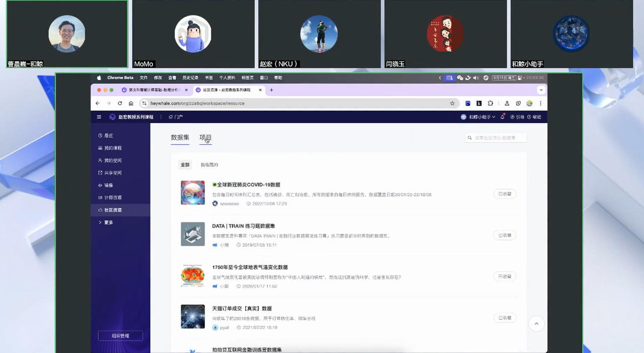The image size is (644, 353).
Task: Select 社区资源 in the sidebar
Action: tap(120, 210)
